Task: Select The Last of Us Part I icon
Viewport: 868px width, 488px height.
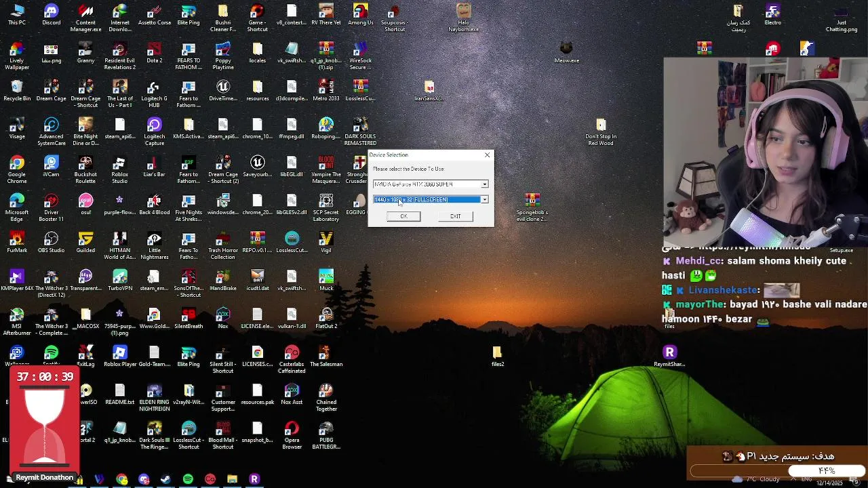Action: click(x=120, y=94)
